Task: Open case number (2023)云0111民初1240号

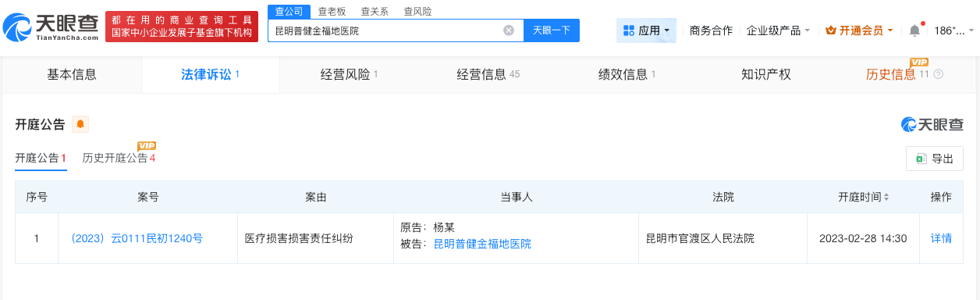Action: [137, 238]
